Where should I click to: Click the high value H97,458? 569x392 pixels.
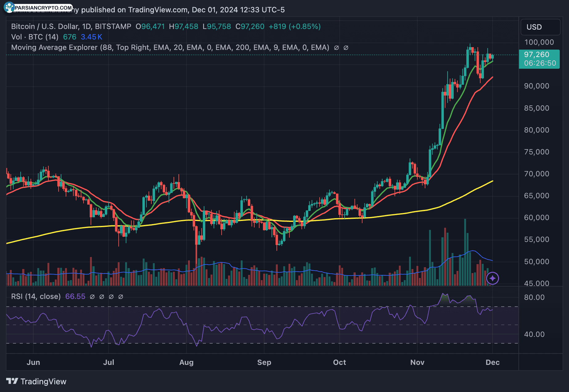184,27
